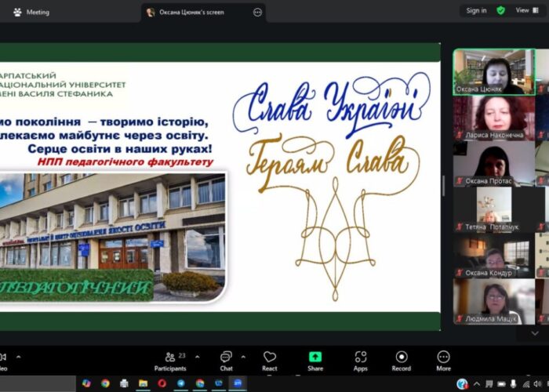The width and height of the screenshot is (549, 392).
Task: Open the More options menu
Action: point(444,359)
